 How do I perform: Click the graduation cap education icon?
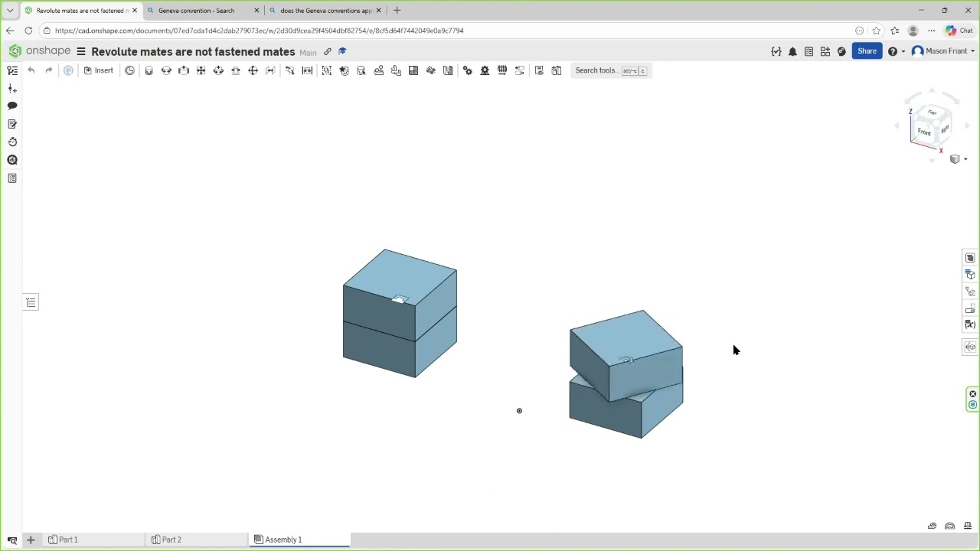click(342, 51)
